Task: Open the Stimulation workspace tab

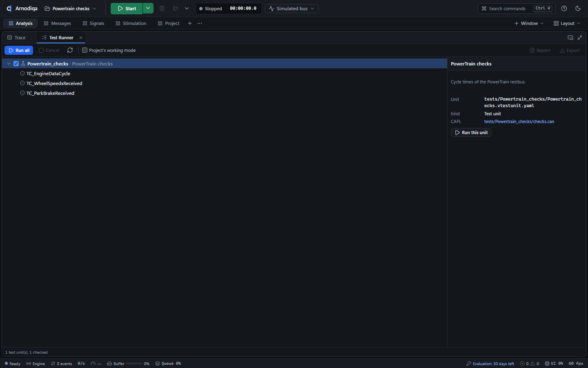Action: pos(131,23)
